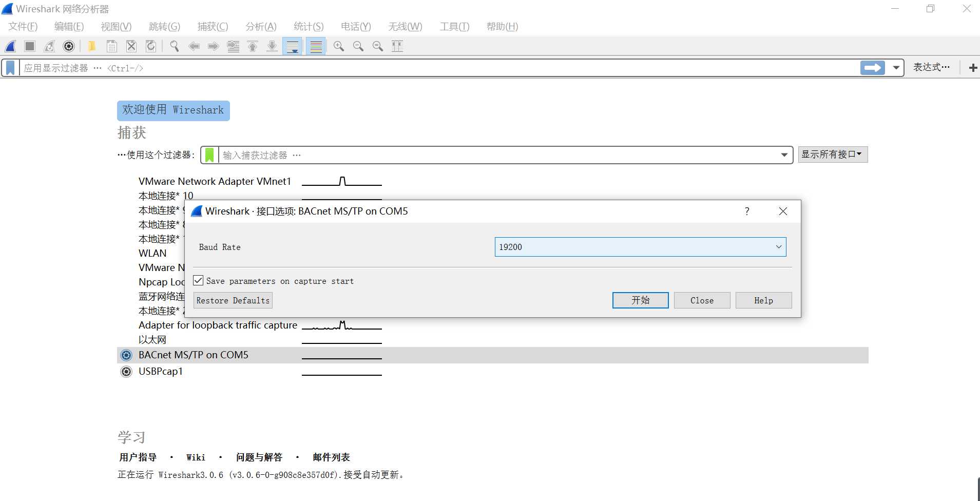Expand capture filter history dropdown arrow
The width and height of the screenshot is (980, 501).
(784, 155)
